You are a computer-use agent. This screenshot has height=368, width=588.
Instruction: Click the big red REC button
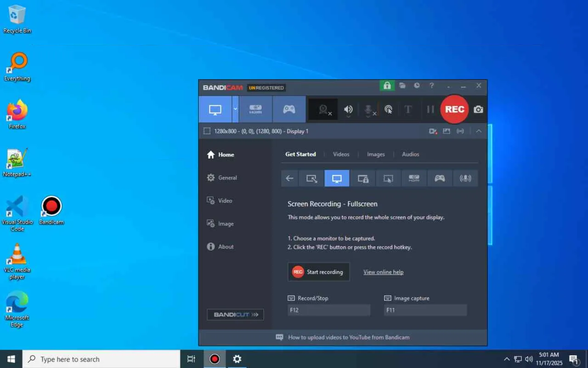[x=455, y=109]
